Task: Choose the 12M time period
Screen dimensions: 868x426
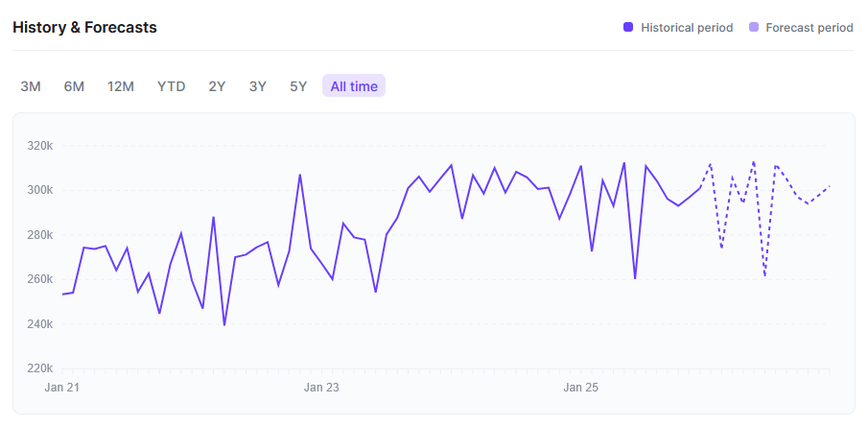Action: tap(121, 86)
